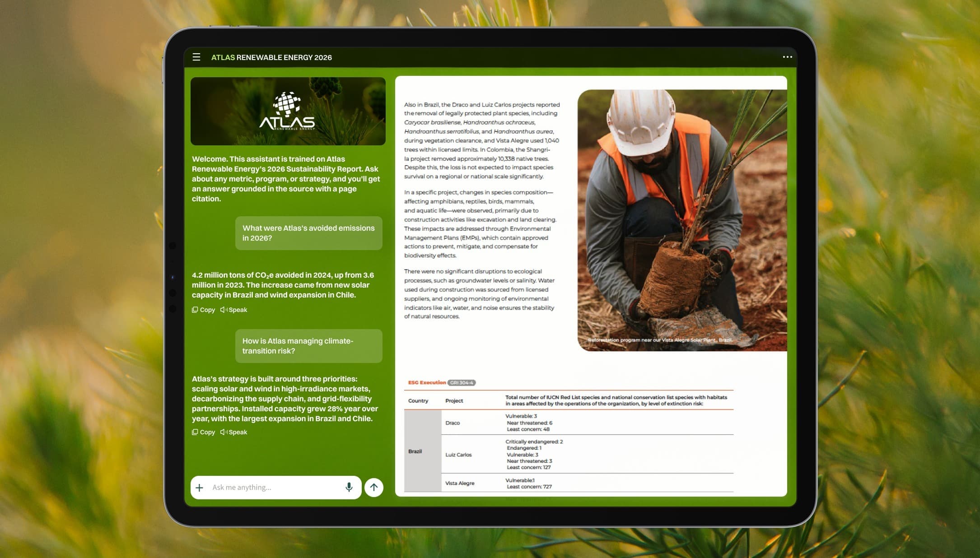Click the Draco project table cell
980x558 pixels.
tap(453, 423)
